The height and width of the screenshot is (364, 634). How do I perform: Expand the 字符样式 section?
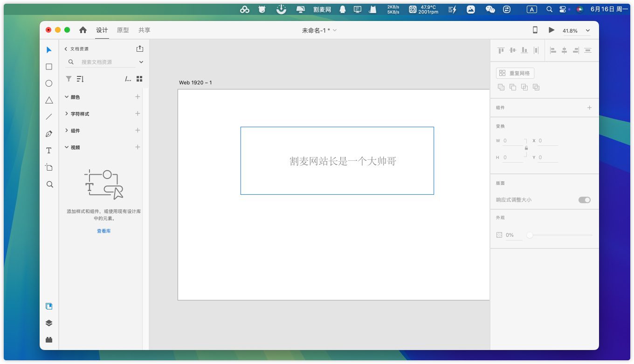[67, 114]
